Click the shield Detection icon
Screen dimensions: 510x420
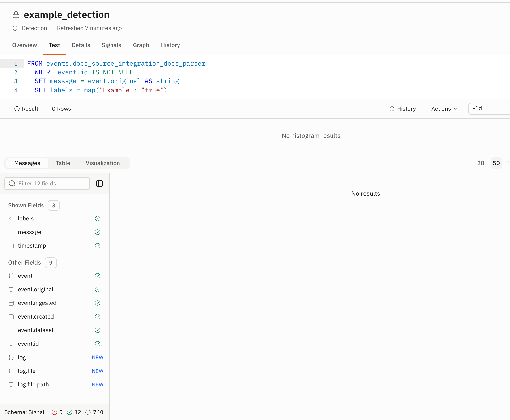15,28
